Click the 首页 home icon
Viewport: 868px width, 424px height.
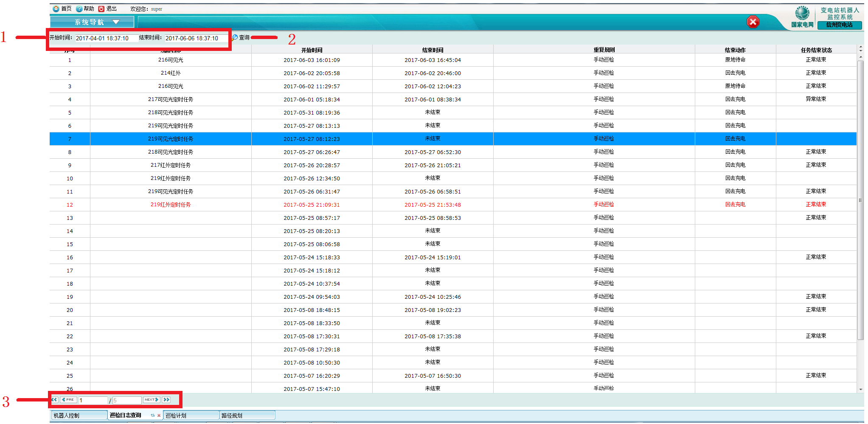pyautogui.click(x=56, y=9)
